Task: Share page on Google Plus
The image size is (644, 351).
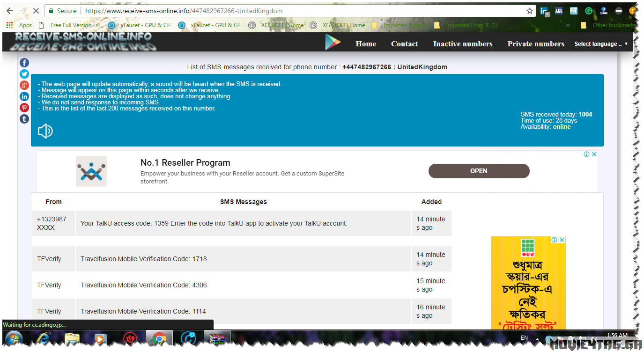Action: pyautogui.click(x=24, y=85)
